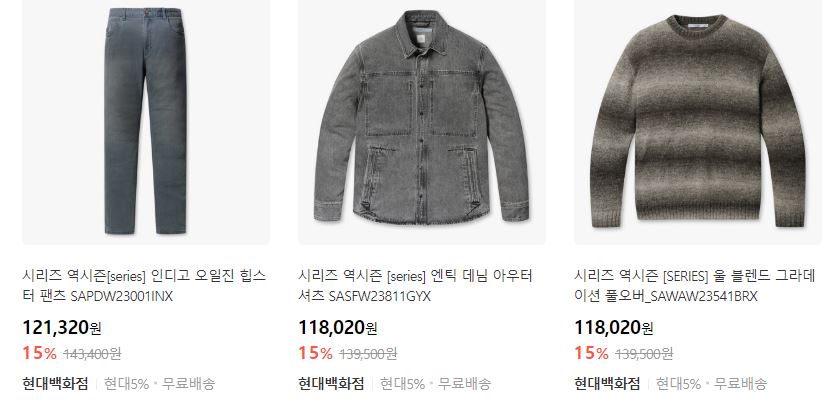The height and width of the screenshot is (410, 827).
Task: Open 현대백화점 seller link under the denim shirt
Action: tap(331, 384)
